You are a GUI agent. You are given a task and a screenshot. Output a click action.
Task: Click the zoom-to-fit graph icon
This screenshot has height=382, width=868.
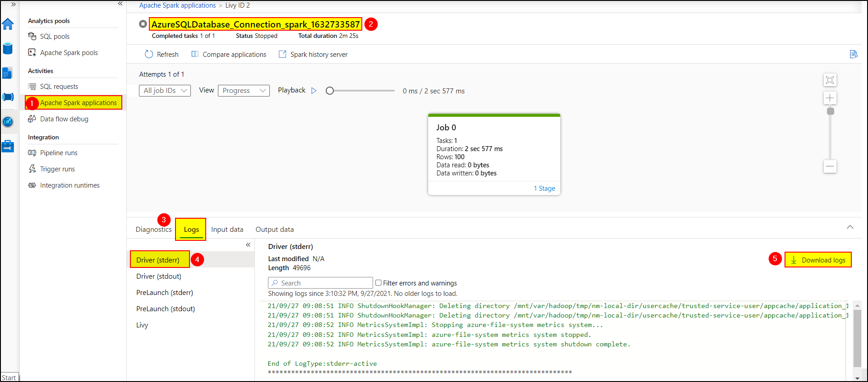coord(830,80)
